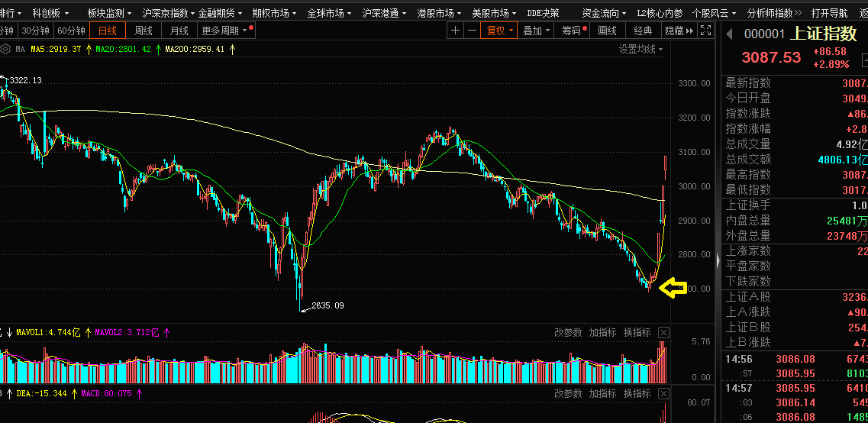Switch chart to 月线 monthly period
Image resolution: width=868 pixels, height=423 pixels.
tap(179, 31)
